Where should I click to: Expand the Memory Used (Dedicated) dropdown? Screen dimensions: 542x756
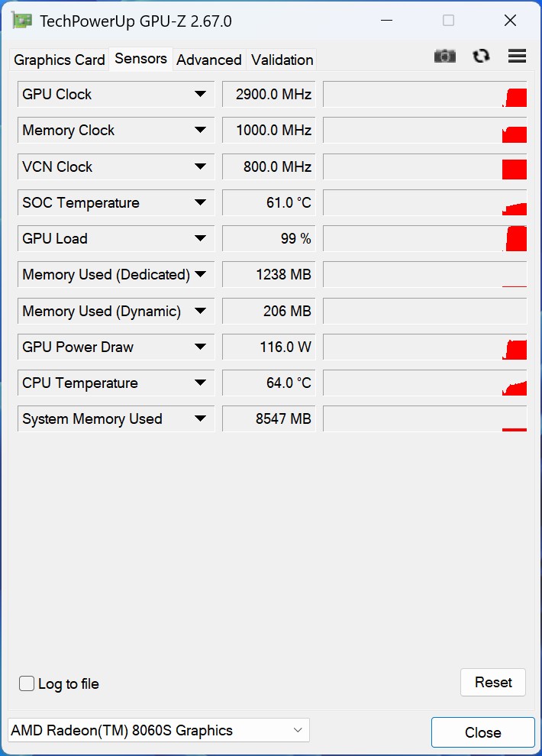click(x=200, y=274)
